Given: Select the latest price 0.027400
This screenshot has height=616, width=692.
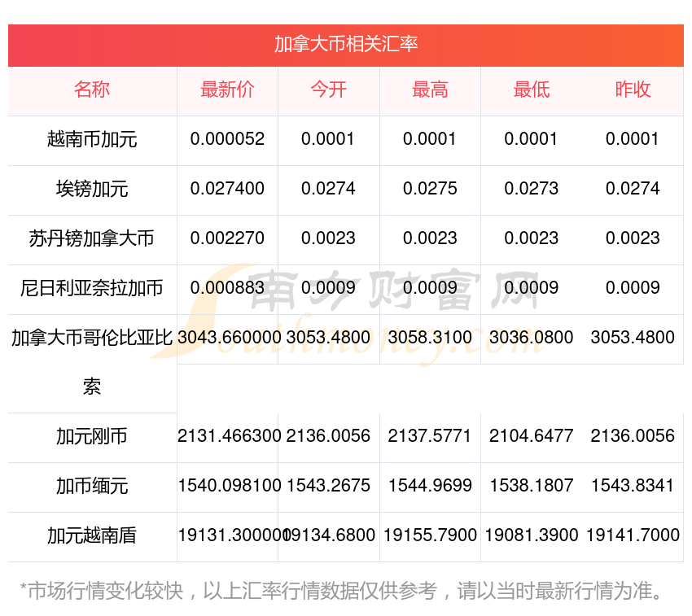Looking at the screenshot, I should 227,189.
